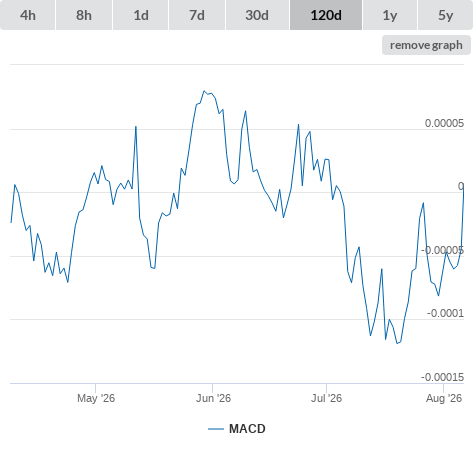
Task: Click the Aug '26 axis label
Action: [444, 398]
